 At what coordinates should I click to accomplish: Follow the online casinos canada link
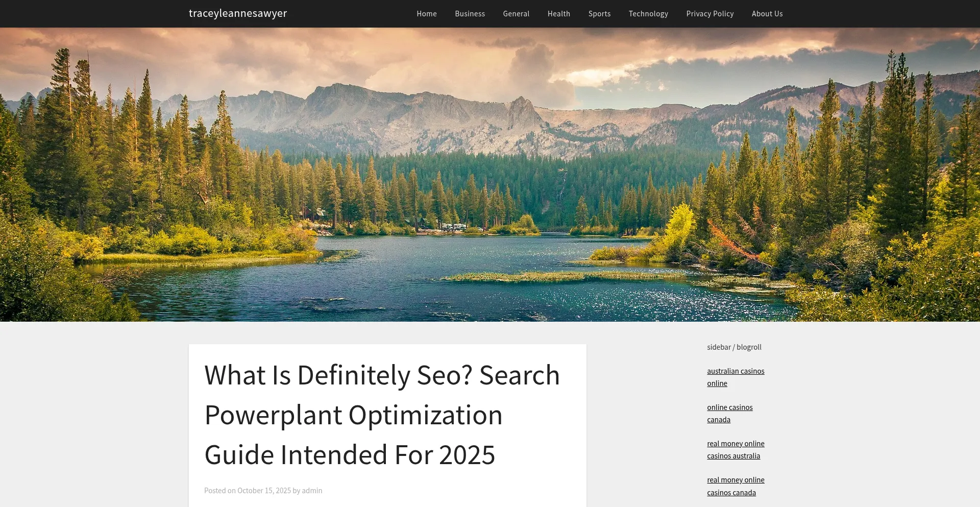pos(730,414)
